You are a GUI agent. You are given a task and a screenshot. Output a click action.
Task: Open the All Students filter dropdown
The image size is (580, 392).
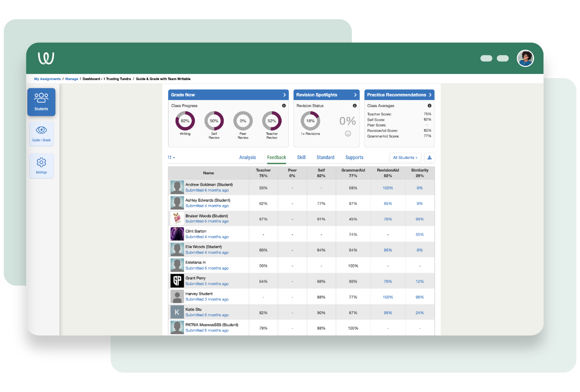[x=405, y=157]
